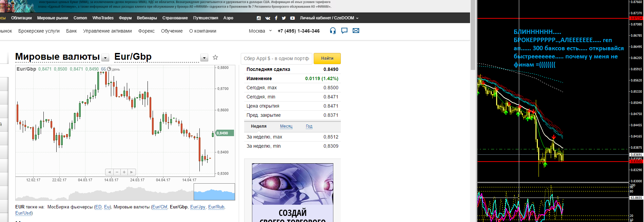Open the Облигации menu item
This screenshot has height=222, width=644.
(x=21, y=18)
